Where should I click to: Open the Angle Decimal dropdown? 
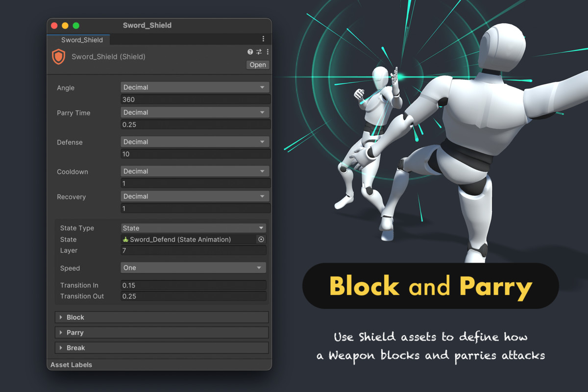click(195, 87)
